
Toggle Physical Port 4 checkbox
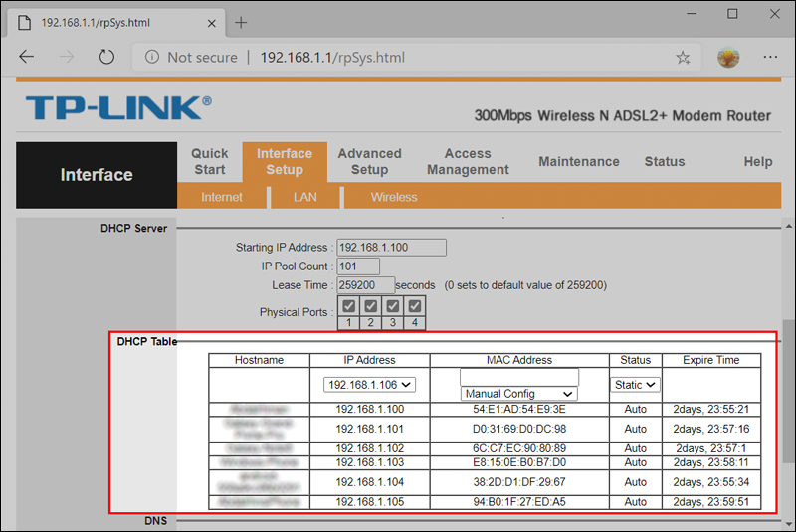(x=415, y=306)
